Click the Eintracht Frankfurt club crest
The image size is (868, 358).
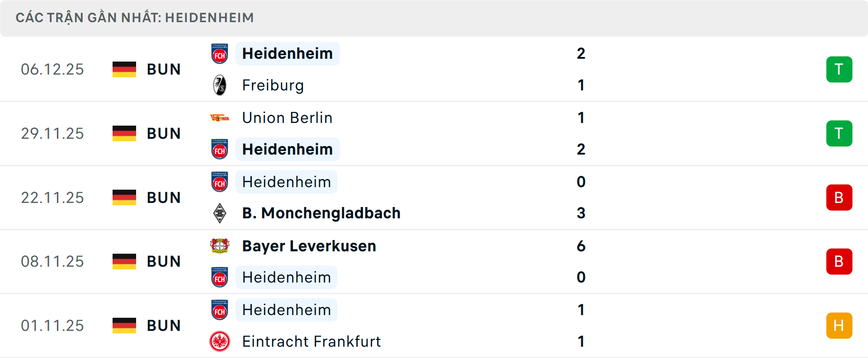[x=220, y=341]
